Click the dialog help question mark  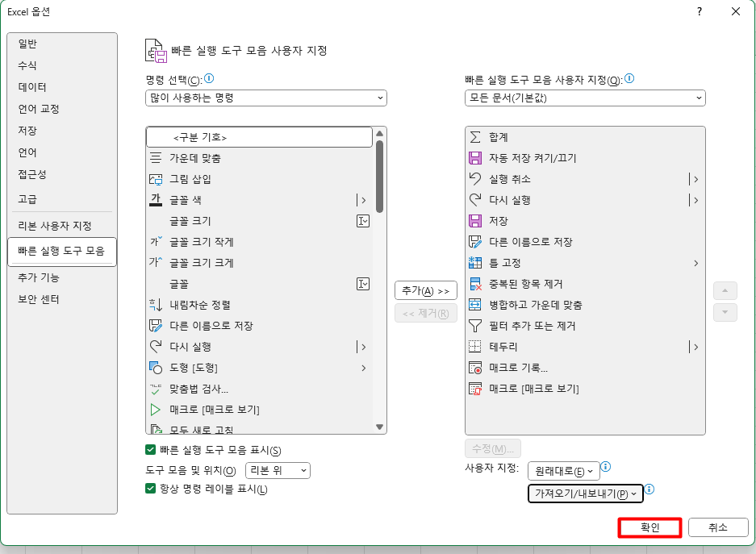point(700,11)
